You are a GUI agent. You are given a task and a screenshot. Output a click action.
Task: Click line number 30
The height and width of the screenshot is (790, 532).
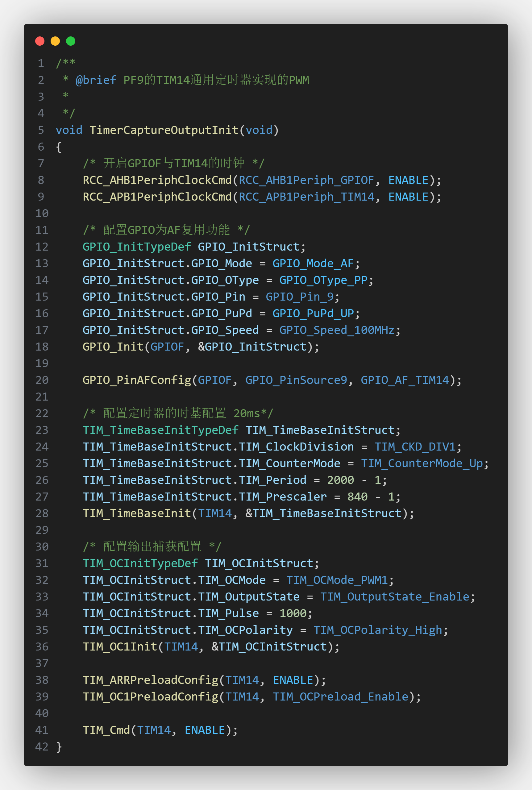pos(42,547)
